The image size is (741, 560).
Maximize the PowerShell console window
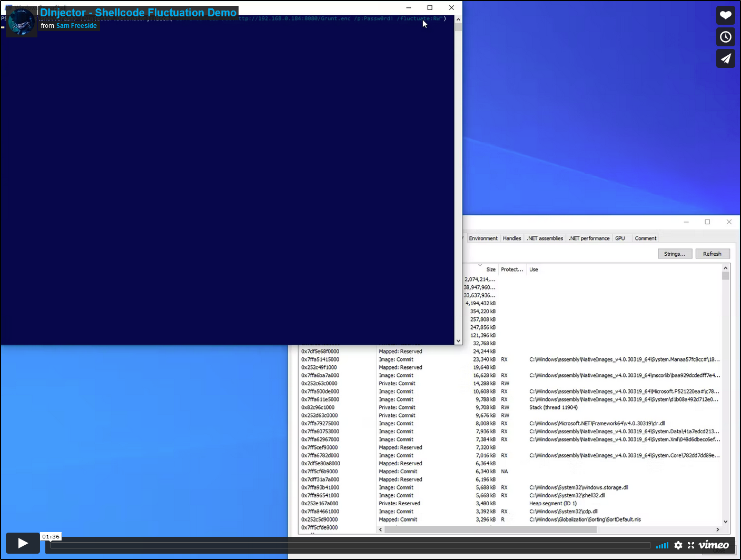430,7
